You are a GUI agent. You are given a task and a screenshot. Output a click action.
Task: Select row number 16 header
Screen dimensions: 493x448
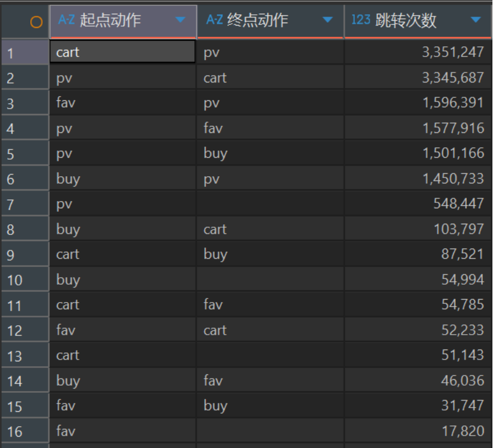(25, 431)
